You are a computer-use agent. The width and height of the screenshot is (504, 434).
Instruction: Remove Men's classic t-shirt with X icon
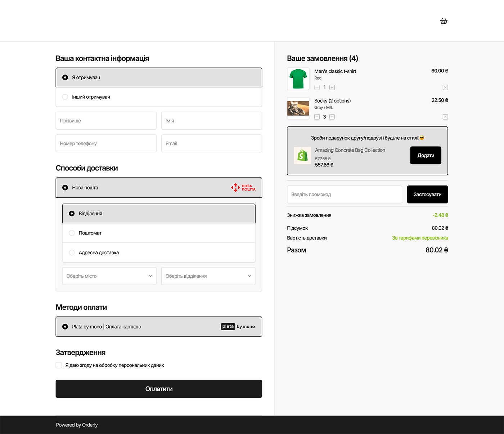(445, 87)
